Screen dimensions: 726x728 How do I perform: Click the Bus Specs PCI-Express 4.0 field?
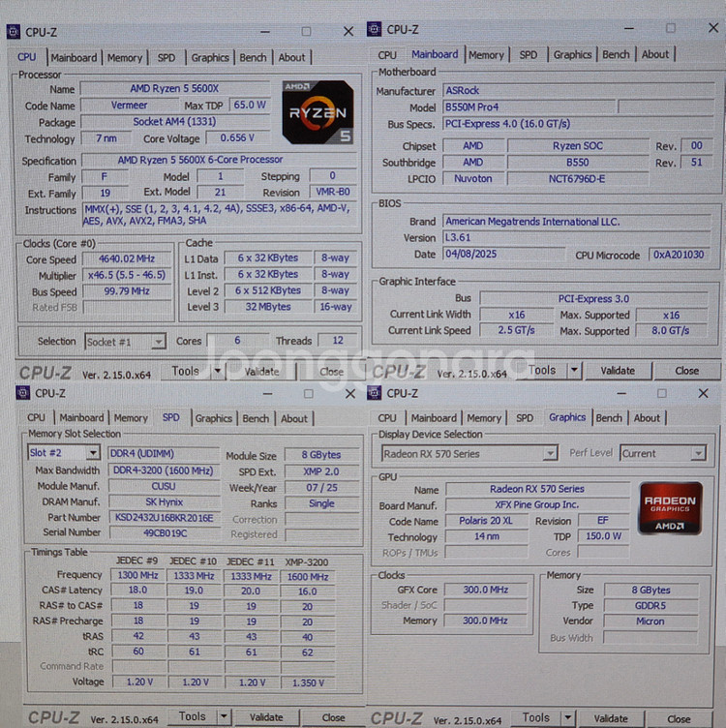[578, 124]
